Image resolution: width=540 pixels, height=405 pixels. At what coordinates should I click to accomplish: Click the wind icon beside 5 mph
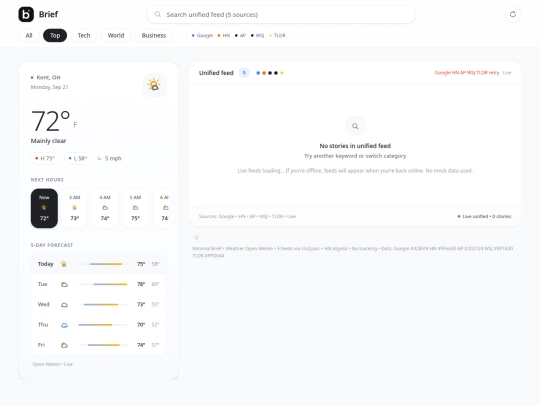100,158
